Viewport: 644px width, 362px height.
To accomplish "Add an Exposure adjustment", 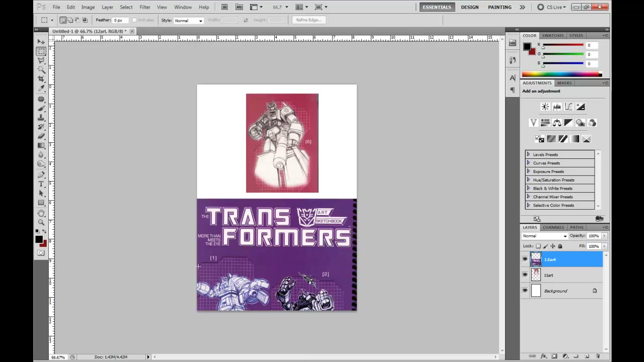I will (581, 107).
